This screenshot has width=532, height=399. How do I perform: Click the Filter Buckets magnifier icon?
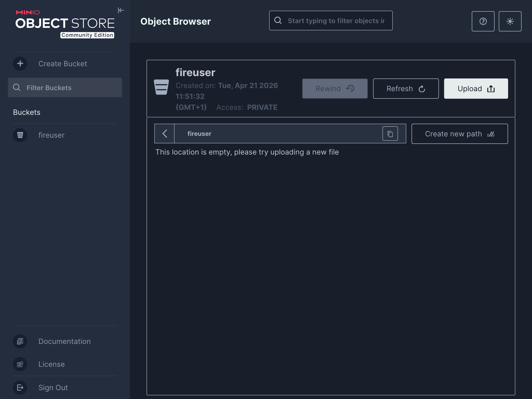click(x=17, y=88)
